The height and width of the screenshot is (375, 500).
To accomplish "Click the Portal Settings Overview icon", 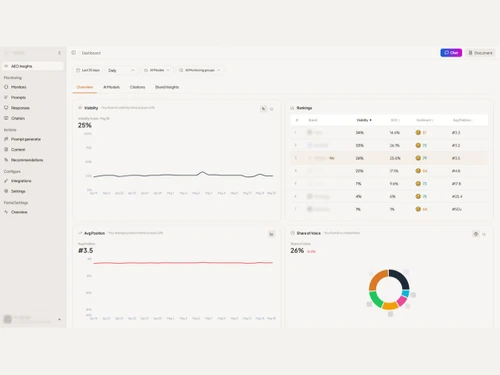I will [x=6, y=212].
